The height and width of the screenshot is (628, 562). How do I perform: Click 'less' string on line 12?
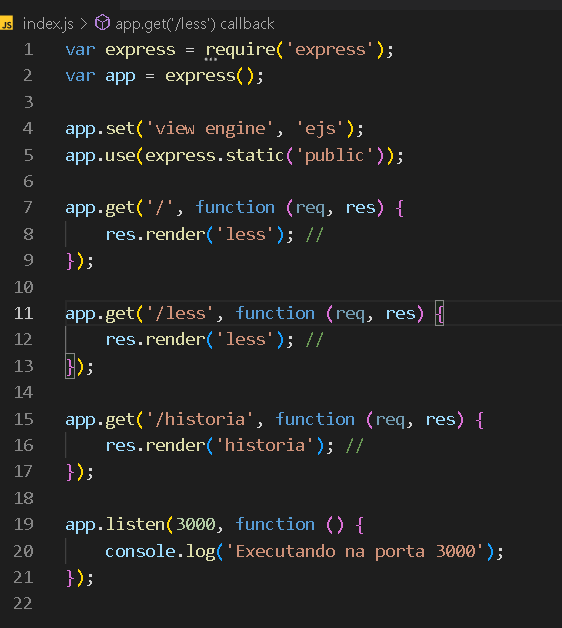pyautogui.click(x=245, y=340)
